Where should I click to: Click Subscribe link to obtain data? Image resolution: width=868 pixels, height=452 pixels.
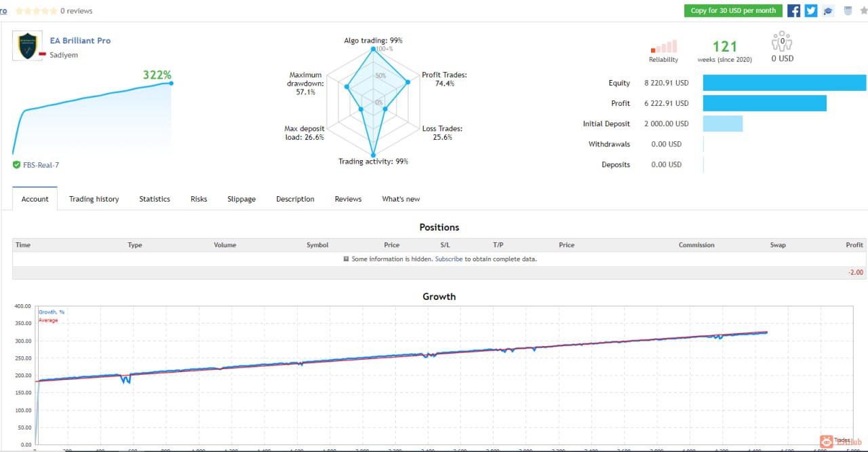449,259
